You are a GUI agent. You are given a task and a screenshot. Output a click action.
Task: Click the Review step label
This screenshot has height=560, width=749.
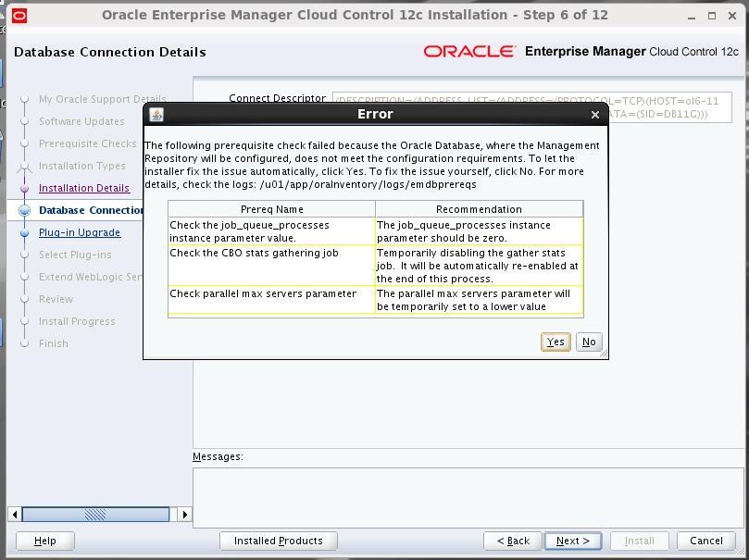56,299
